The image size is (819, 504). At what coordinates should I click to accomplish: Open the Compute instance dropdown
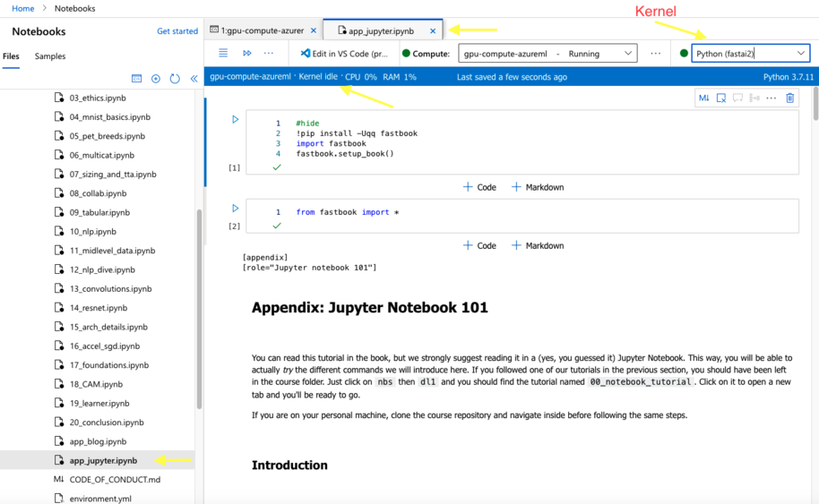[547, 54]
